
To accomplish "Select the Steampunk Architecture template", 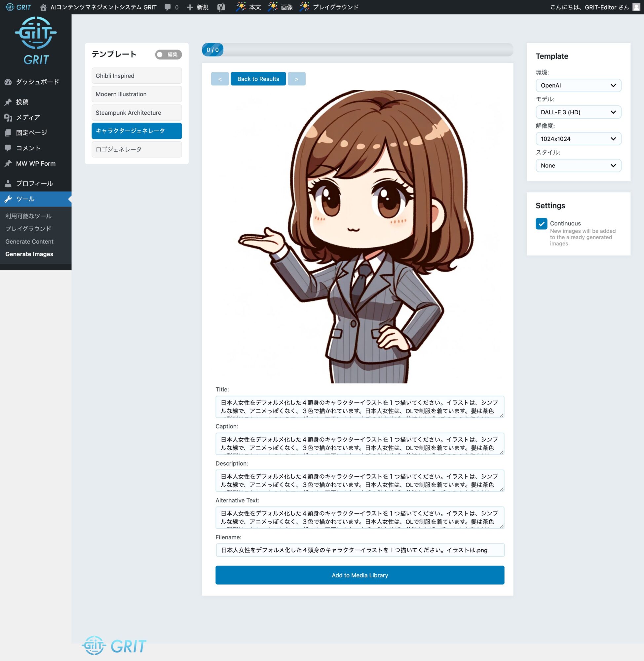I will click(x=137, y=113).
